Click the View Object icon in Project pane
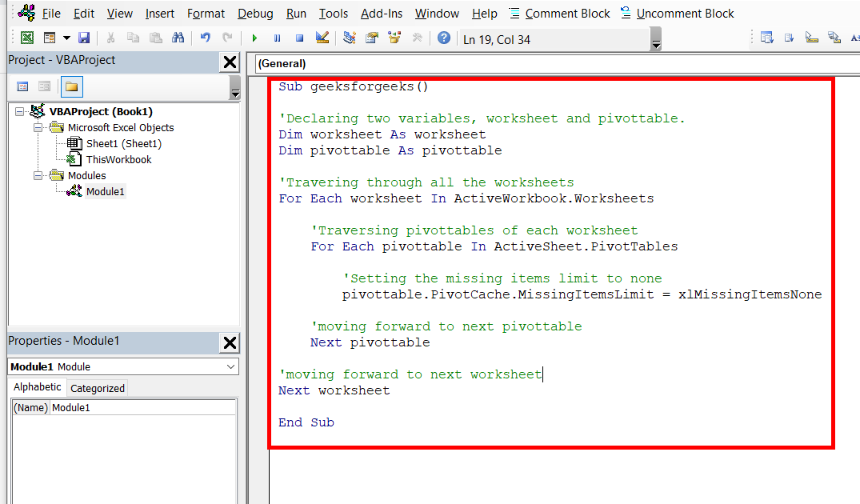860x504 pixels. click(45, 86)
